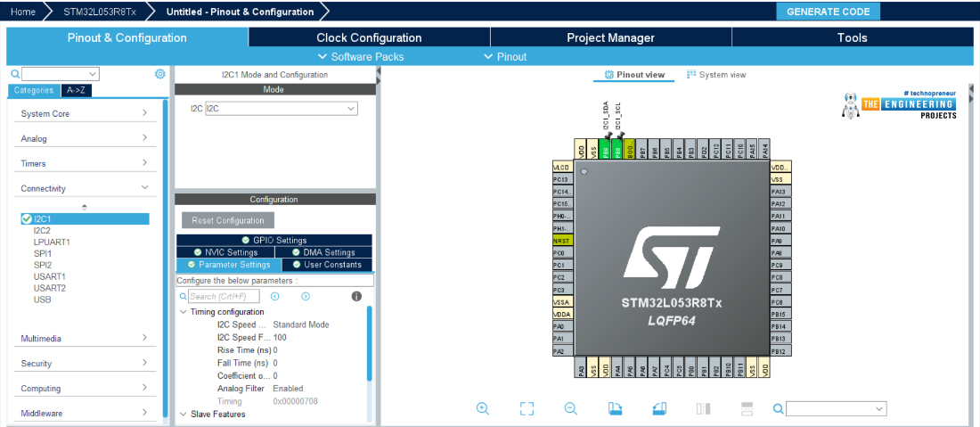Expand the Security category
This screenshot has height=427, width=980.
pos(85,363)
